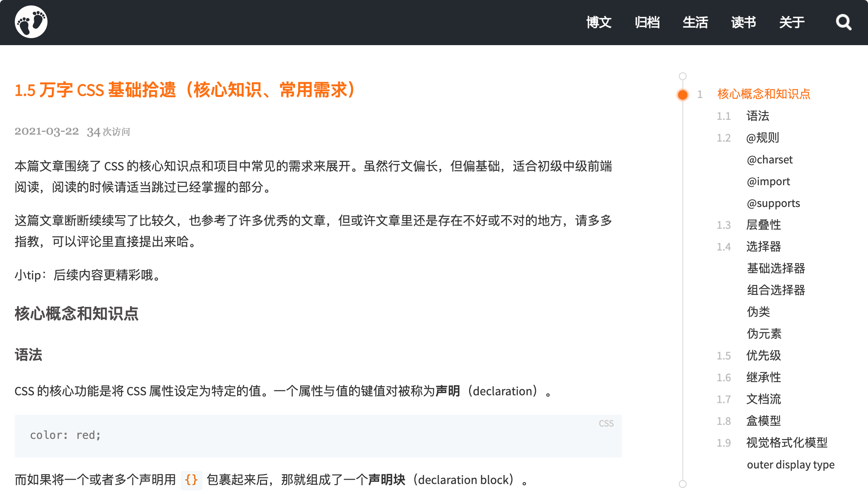Image resolution: width=868 pixels, height=498 pixels.
Task: Open 盒模型 section from sidebar
Action: [763, 421]
